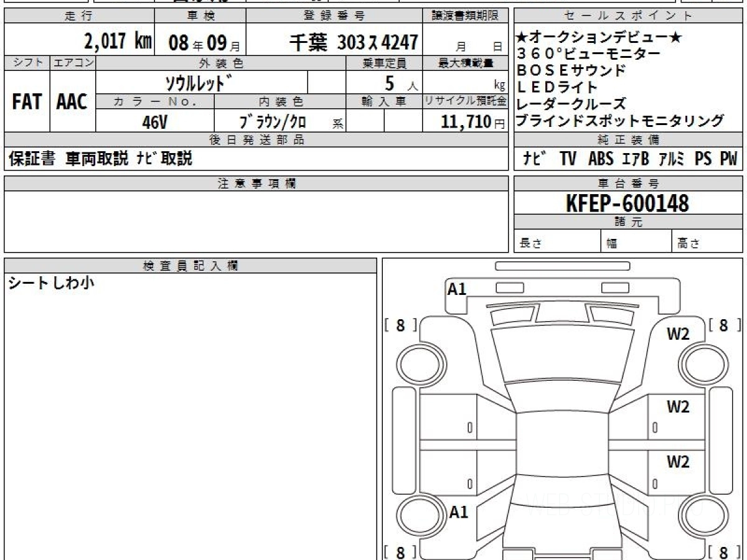Select color code 46V
This screenshot has width=747, height=560.
[155, 122]
